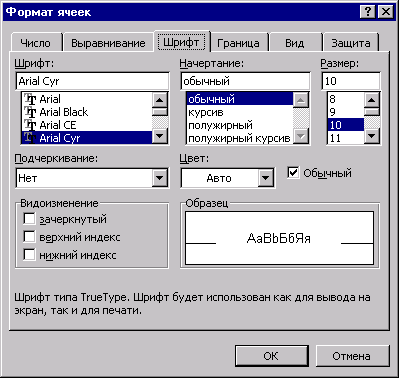Click the TrueType icon beside Arial CE
This screenshot has height=378, width=399.
pyautogui.click(x=31, y=125)
